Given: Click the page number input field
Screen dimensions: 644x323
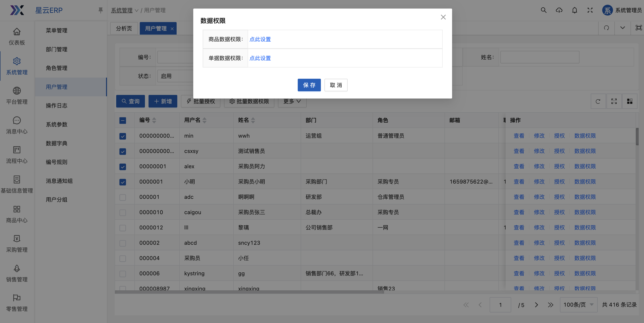Looking at the screenshot, I should pos(500,305).
